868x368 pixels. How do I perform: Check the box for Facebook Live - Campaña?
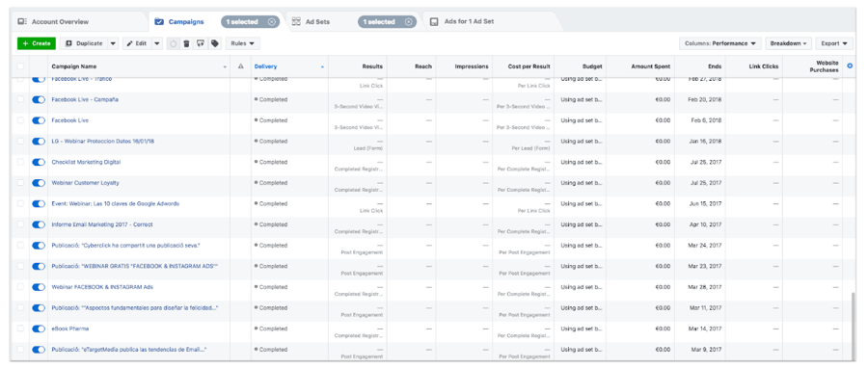(20, 99)
